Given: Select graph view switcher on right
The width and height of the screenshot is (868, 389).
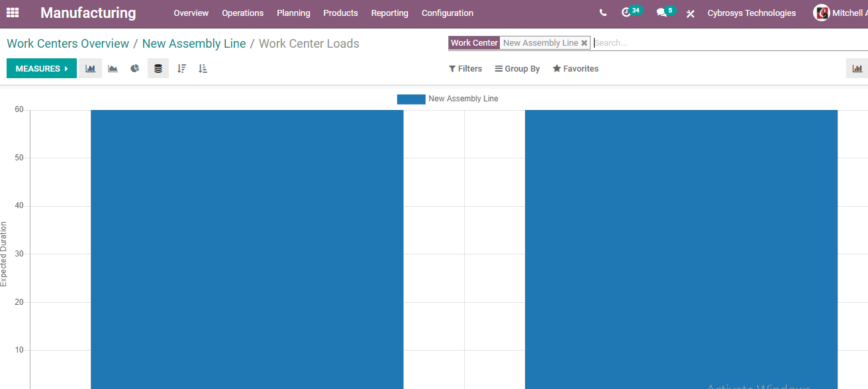Looking at the screenshot, I should 857,68.
